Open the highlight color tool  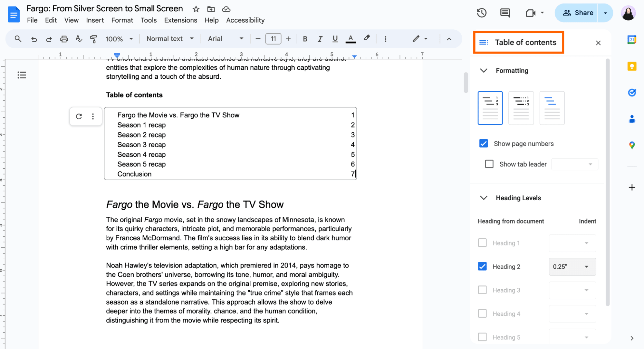366,38
